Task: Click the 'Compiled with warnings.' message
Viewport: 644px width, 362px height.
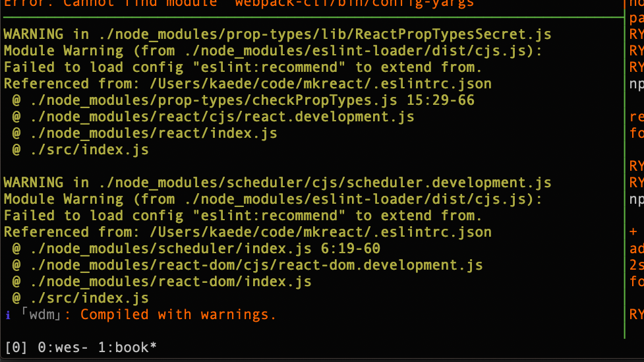Action: pos(178,315)
